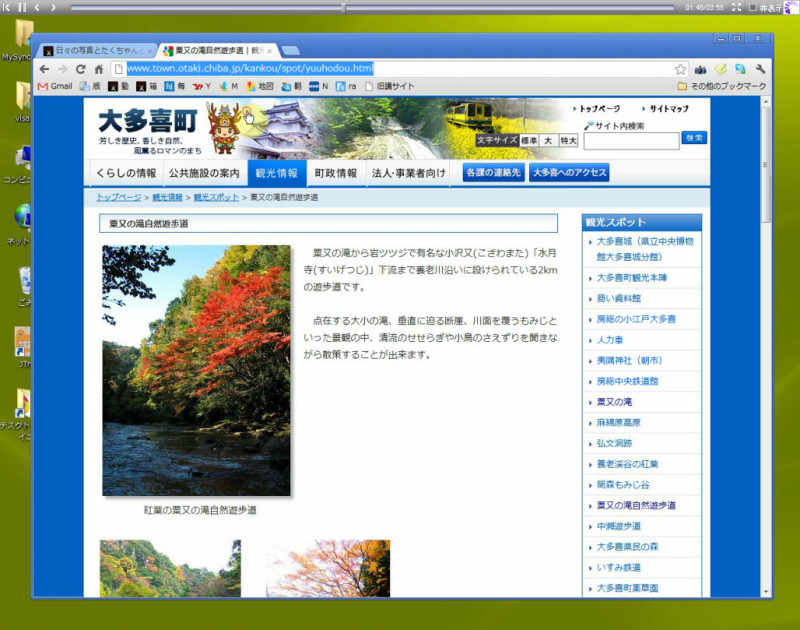This screenshot has width=800, height=630.
Task: Open the 中瀬遊歩道 sidebar link
Action: 618,526
